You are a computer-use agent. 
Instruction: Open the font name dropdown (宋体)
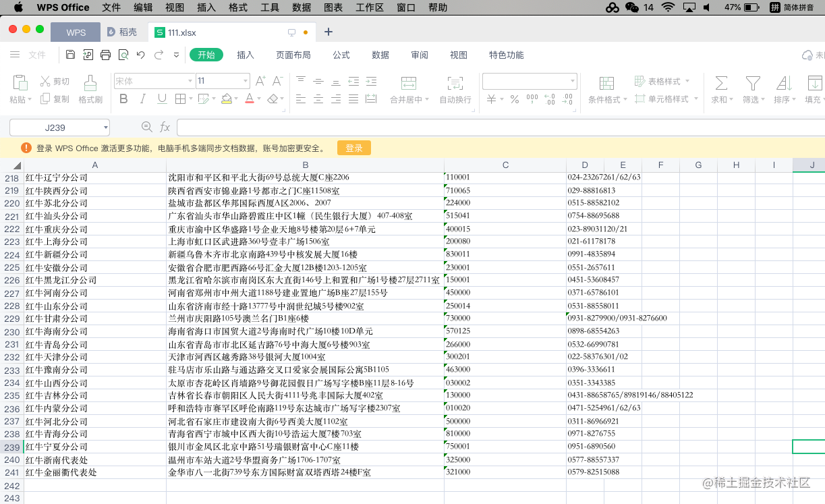point(190,81)
